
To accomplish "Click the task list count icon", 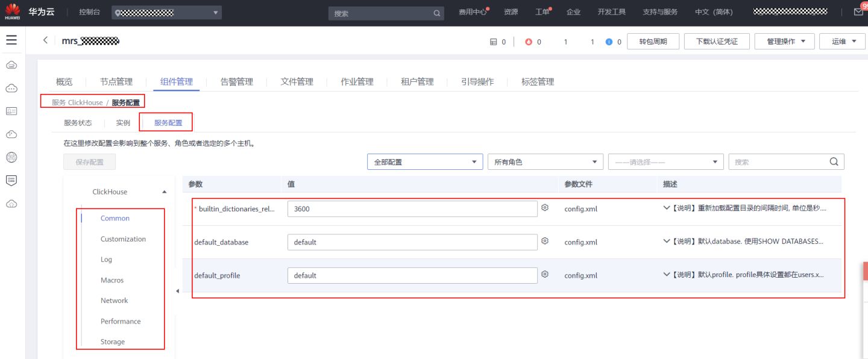I will pos(493,42).
